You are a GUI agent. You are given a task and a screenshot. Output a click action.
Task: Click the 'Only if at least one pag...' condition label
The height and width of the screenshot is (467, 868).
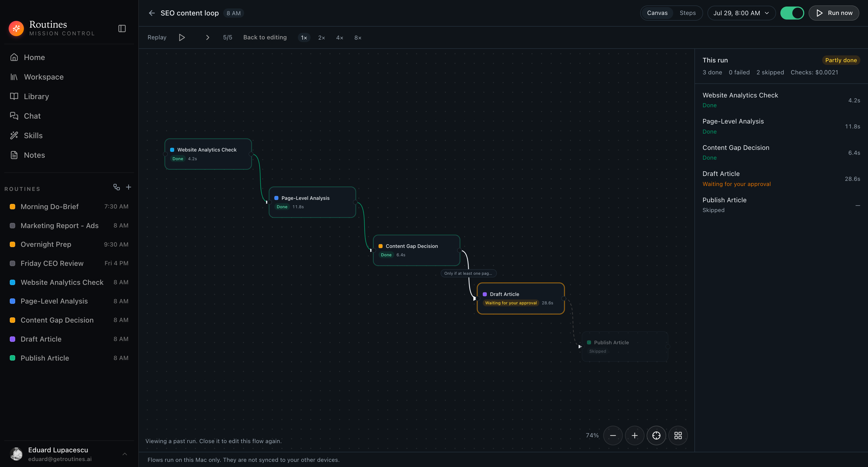pyautogui.click(x=468, y=273)
